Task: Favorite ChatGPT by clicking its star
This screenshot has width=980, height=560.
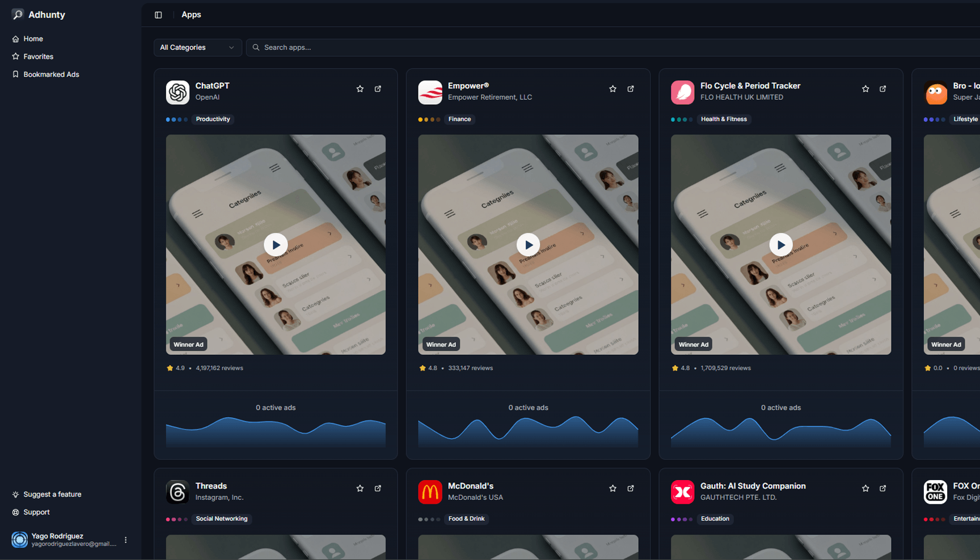Action: [360, 89]
